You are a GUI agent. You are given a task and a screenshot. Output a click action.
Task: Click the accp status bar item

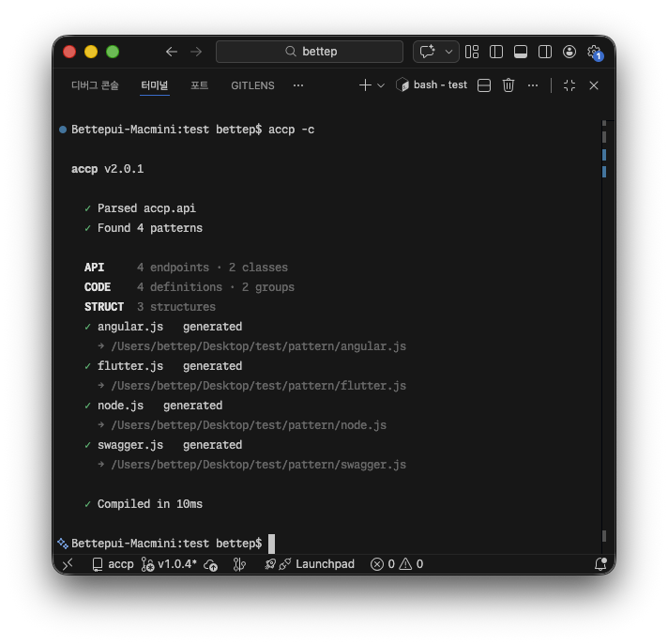(113, 564)
